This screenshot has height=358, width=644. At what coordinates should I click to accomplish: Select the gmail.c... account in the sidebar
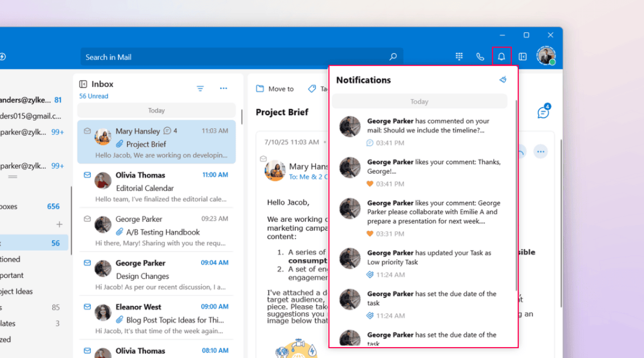[31, 116]
